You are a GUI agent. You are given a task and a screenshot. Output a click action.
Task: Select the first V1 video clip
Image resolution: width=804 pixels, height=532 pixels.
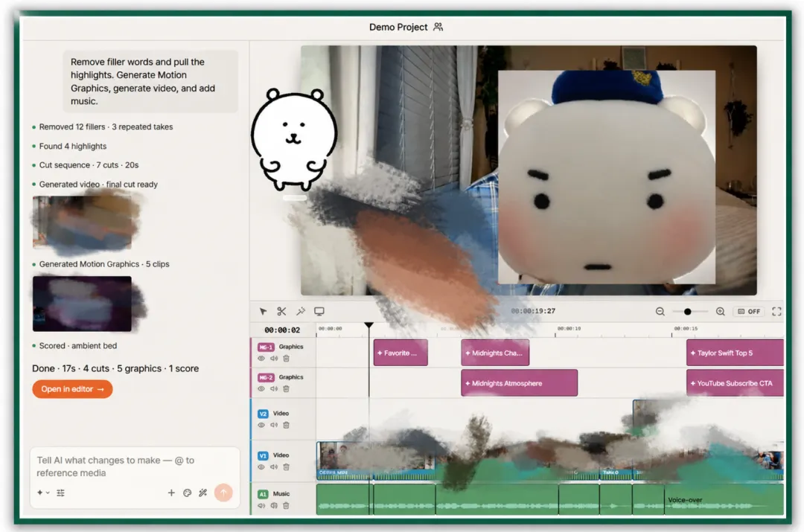click(x=343, y=461)
